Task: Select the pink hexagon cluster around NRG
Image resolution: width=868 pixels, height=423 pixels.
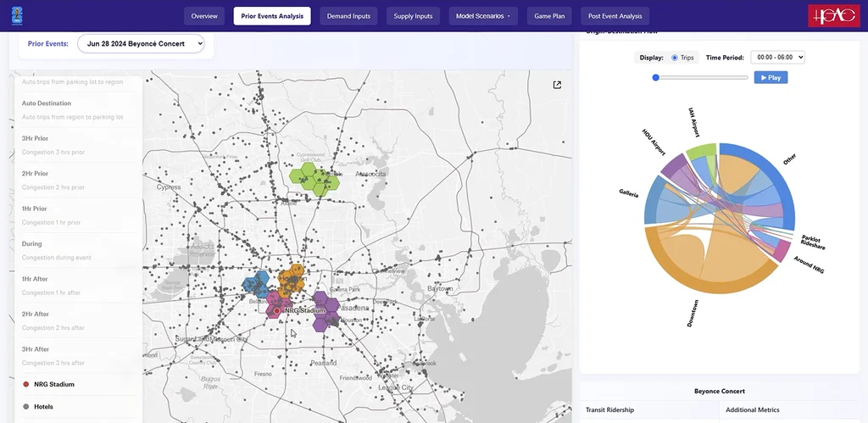Action: (277, 306)
